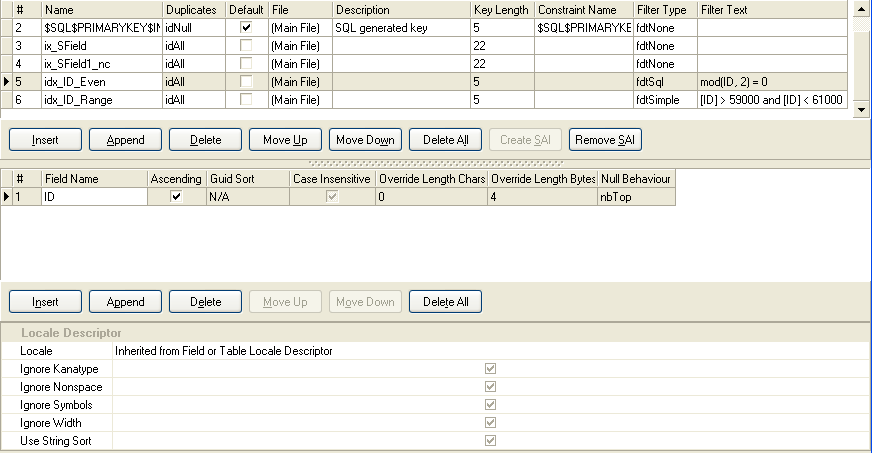Screen dimensions: 872x453
Task: Click the dotted splitter grip between the grids
Action: pos(435,162)
